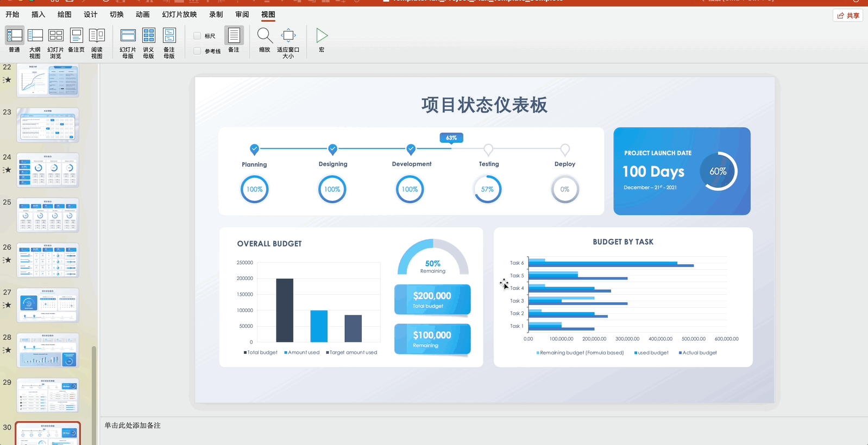This screenshot has height=445, width=868.
Task: Select slide 23 thumbnail
Action: [x=48, y=125]
